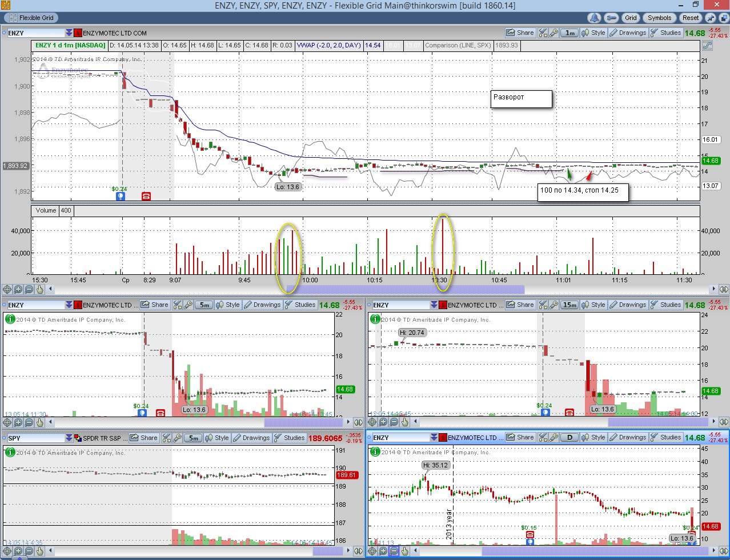Open the Grid menu in the top bar
Screen dimensions: 730x560
(x=631, y=18)
